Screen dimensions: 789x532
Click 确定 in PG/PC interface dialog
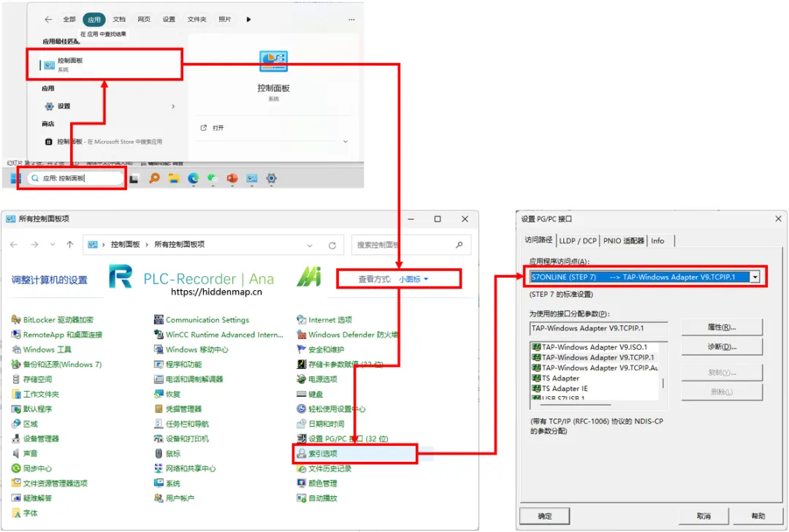[544, 516]
